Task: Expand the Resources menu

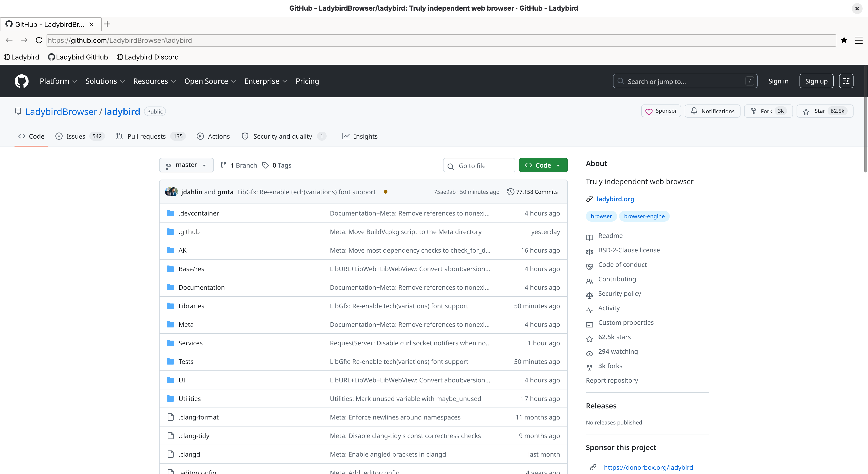Action: (x=155, y=81)
